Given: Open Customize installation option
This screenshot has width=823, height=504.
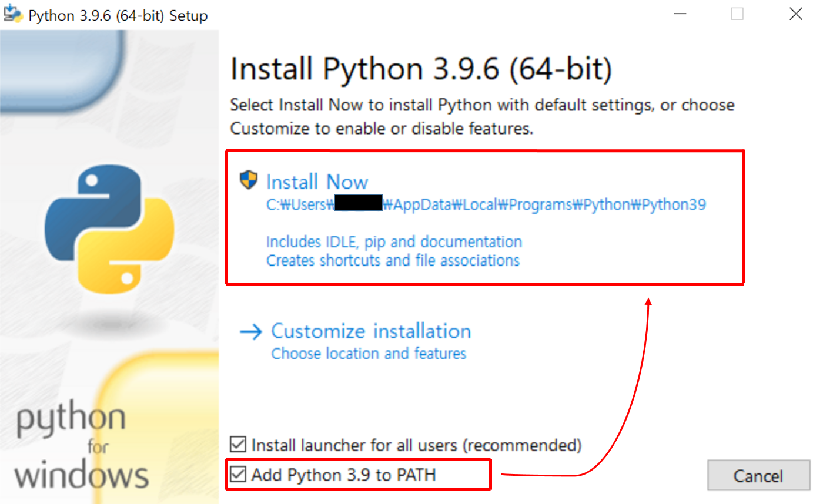Looking at the screenshot, I should click(371, 331).
